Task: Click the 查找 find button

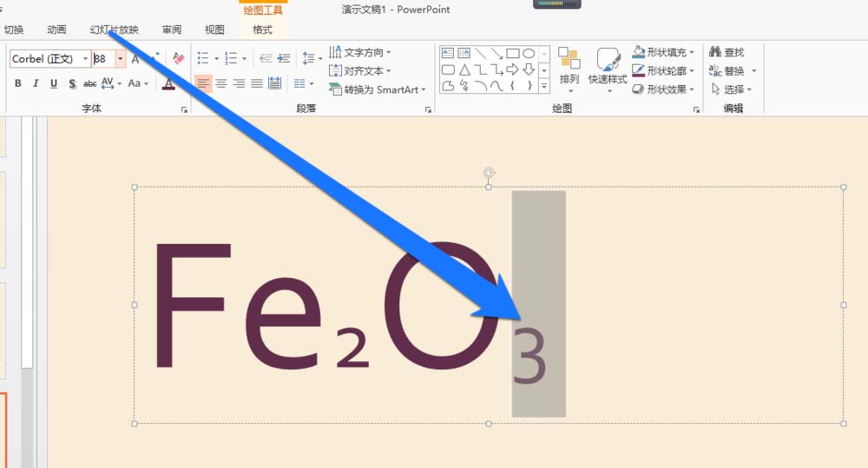Action: [727, 52]
